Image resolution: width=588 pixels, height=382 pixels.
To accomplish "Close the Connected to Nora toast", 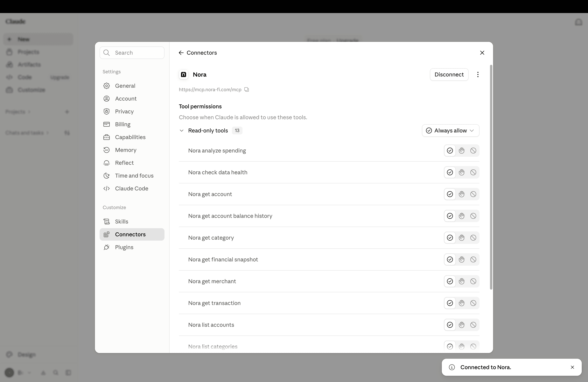I will point(572,367).
